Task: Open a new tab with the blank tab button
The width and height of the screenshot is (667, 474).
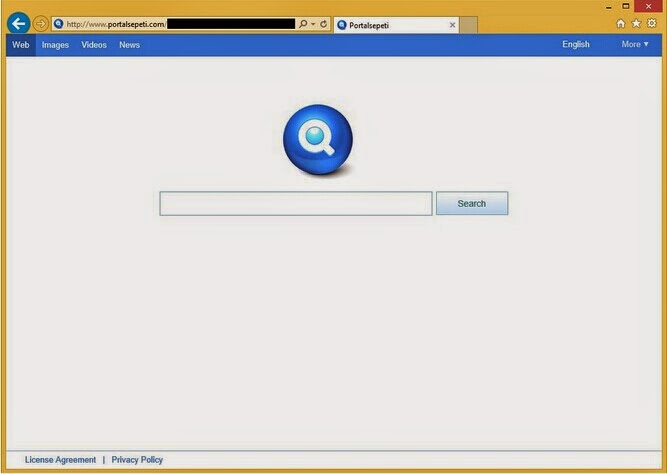Action: click(468, 25)
